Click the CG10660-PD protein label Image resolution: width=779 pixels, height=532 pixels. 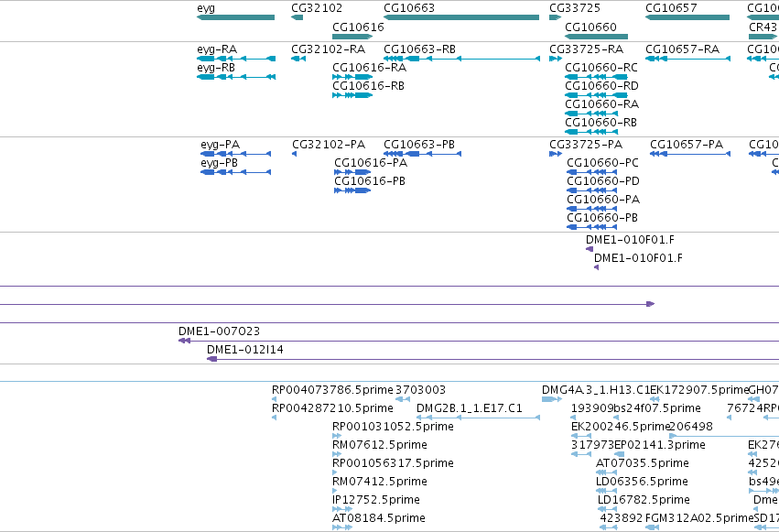click(x=603, y=181)
